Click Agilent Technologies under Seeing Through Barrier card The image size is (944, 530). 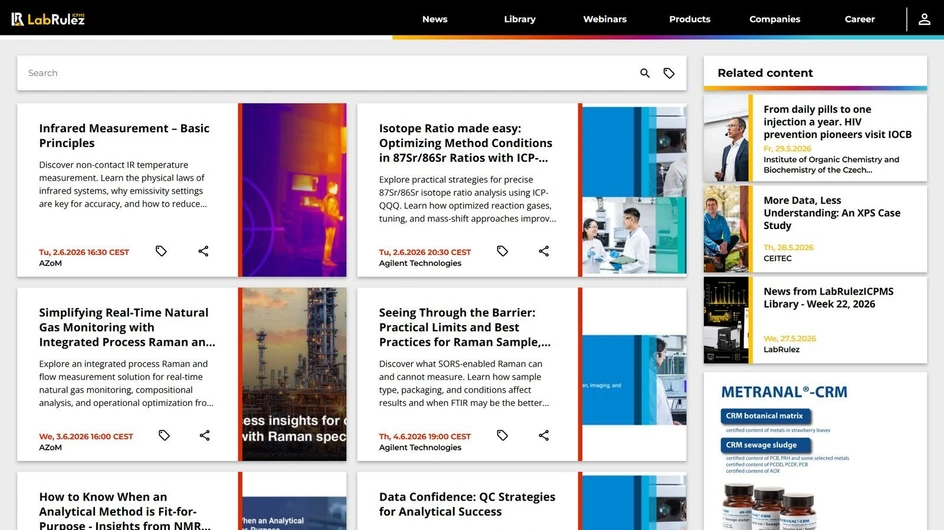coord(420,447)
